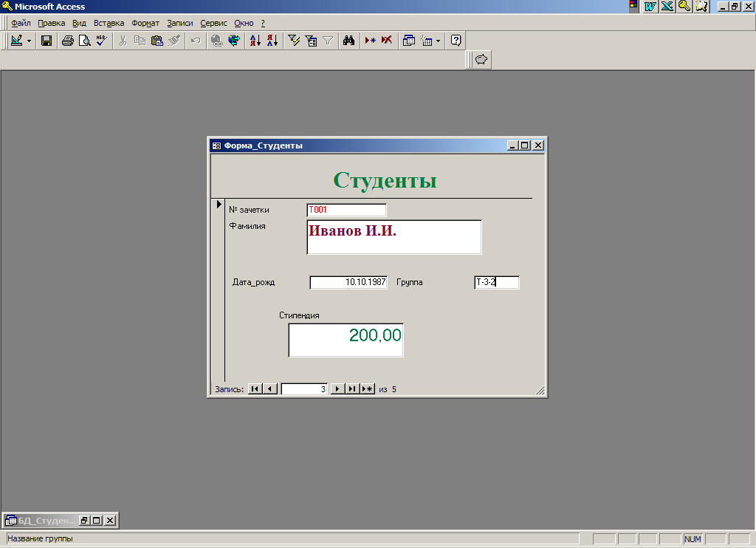Launch Excel from Office shortcut bar
The height and width of the screenshot is (548, 756).
(x=667, y=6)
